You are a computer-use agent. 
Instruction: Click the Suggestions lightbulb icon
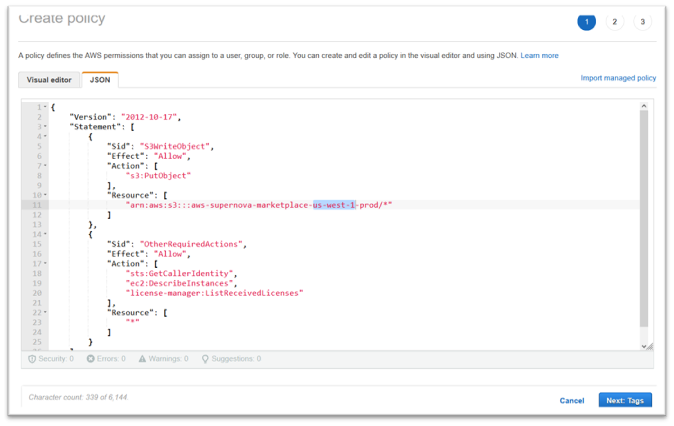coord(205,358)
